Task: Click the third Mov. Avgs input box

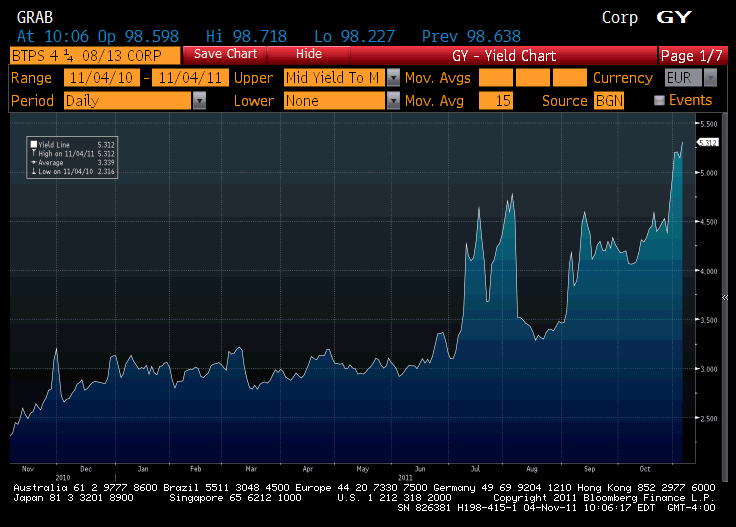Action: click(569, 77)
